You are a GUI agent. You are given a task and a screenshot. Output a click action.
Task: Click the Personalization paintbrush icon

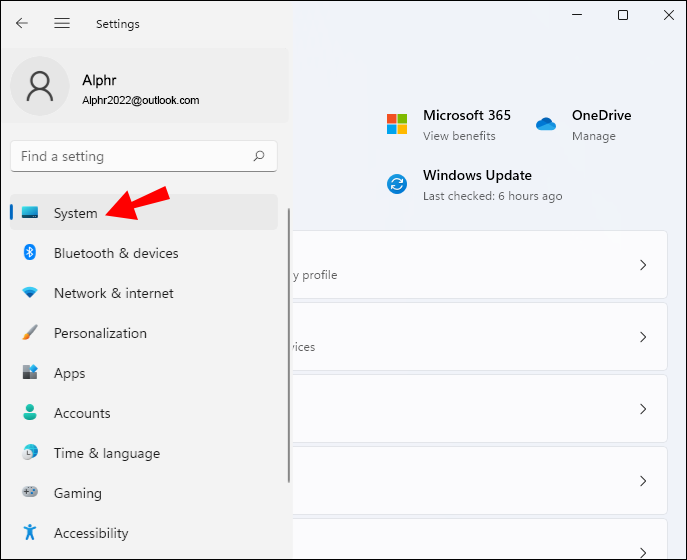coord(30,333)
